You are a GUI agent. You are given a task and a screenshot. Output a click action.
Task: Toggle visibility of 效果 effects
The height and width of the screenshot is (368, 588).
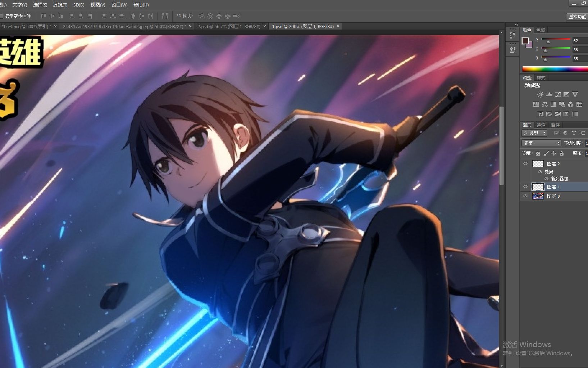540,172
